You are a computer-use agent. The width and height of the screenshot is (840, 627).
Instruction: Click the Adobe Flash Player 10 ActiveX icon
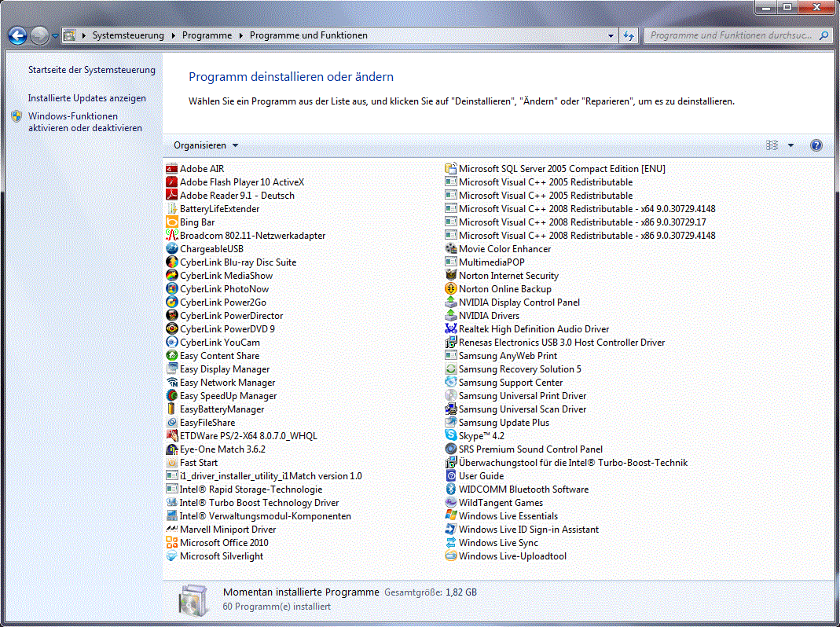[172, 182]
